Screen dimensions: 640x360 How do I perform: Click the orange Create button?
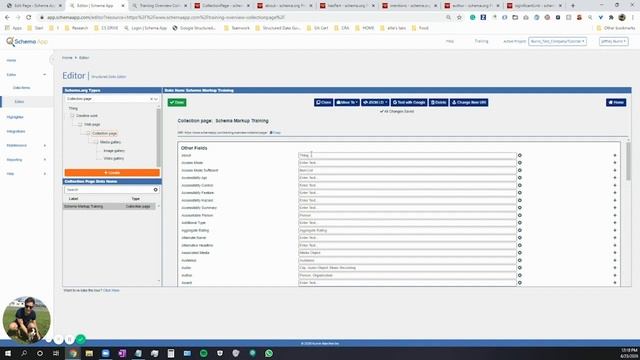point(112,173)
